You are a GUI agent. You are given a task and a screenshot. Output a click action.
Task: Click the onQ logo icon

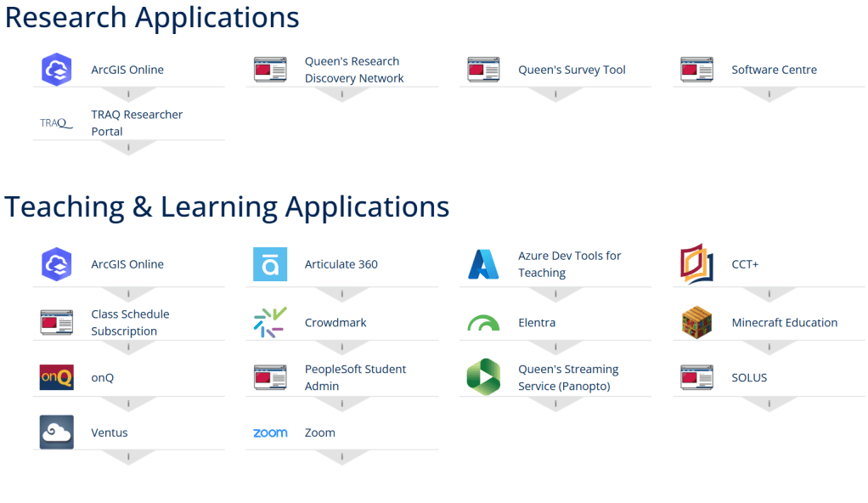57,377
